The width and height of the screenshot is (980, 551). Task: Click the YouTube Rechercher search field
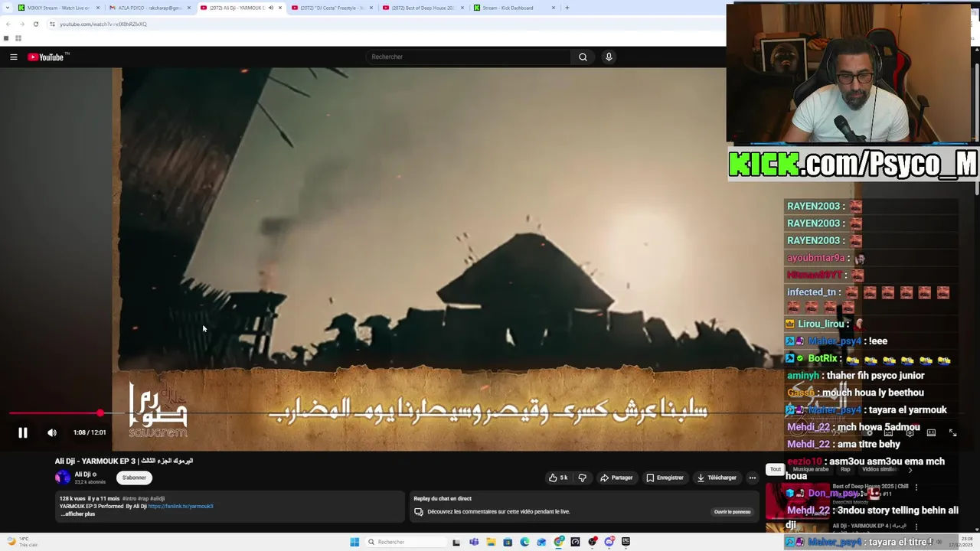click(x=469, y=57)
